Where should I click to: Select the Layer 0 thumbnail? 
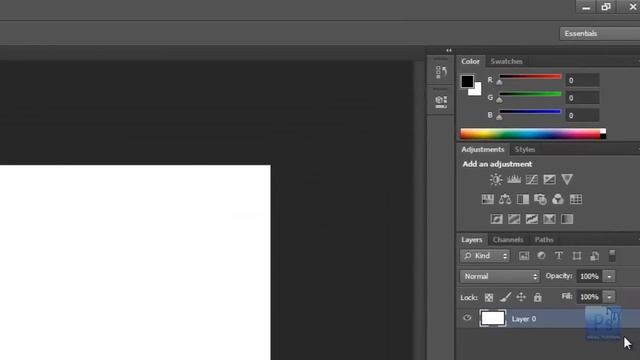point(493,318)
